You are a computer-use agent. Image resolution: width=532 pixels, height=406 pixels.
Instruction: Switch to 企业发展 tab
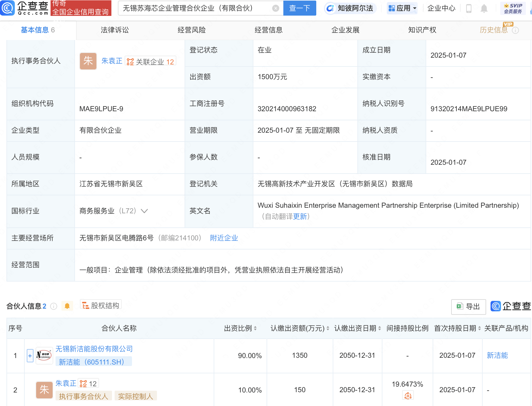pyautogui.click(x=346, y=30)
